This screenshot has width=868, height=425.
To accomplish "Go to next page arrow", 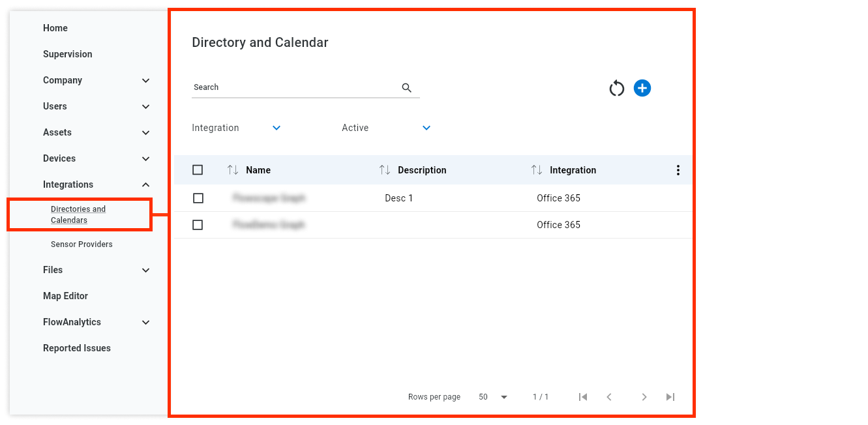I will click(644, 397).
